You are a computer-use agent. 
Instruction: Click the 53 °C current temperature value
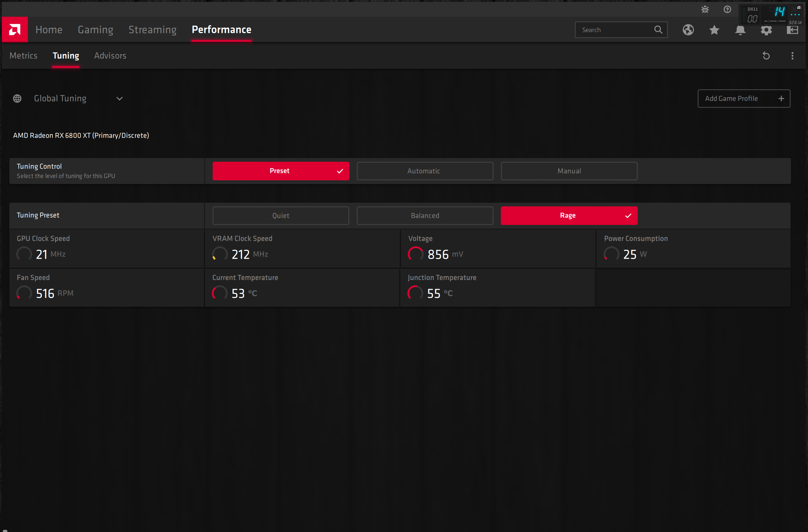[x=244, y=293]
